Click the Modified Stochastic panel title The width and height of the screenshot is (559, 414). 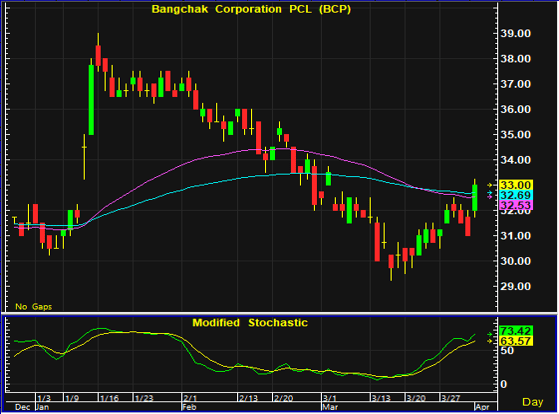[x=250, y=323]
